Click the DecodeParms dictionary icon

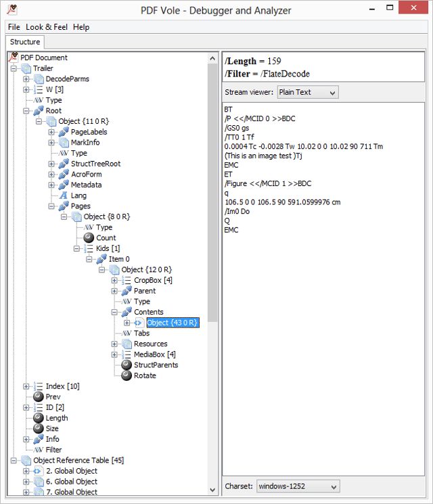[x=39, y=78]
